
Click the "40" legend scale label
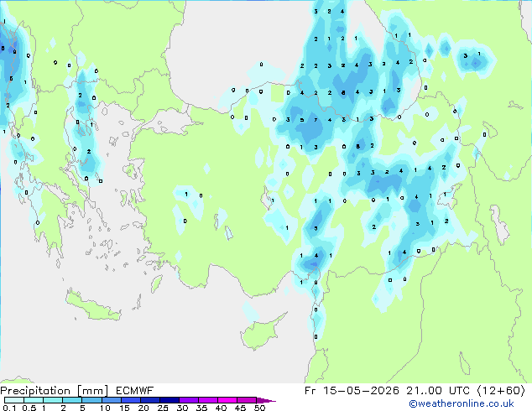tap(221, 408)
